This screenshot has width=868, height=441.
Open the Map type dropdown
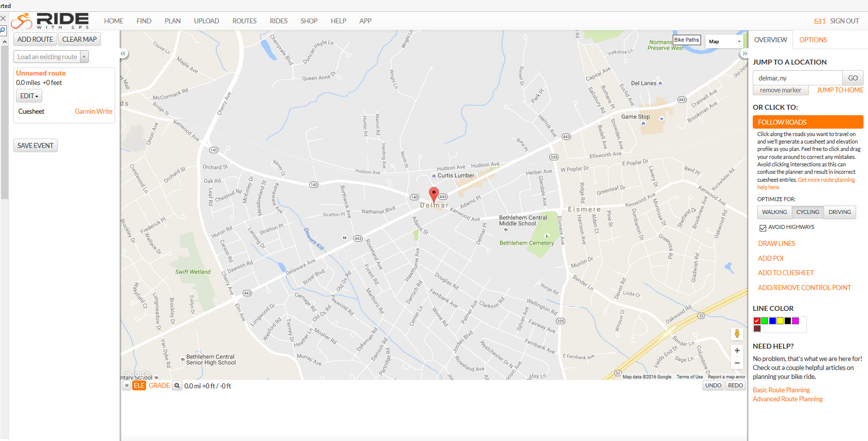pos(724,42)
